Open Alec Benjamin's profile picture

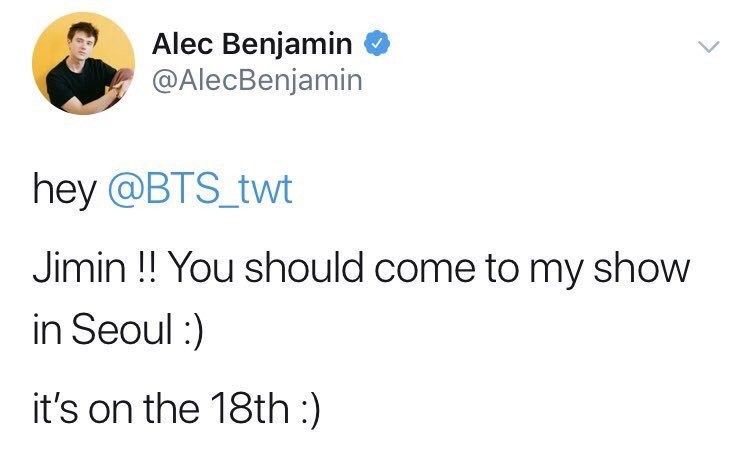[x=83, y=63]
